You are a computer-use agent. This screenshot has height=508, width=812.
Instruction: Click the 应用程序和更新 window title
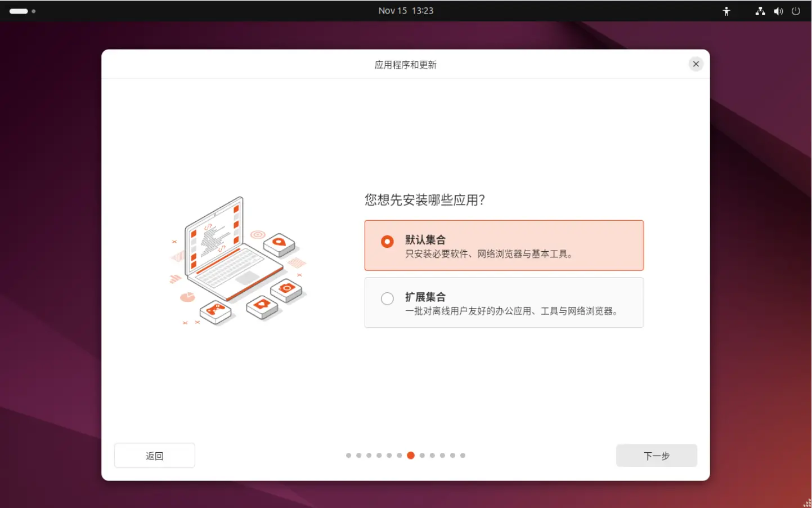[405, 65]
